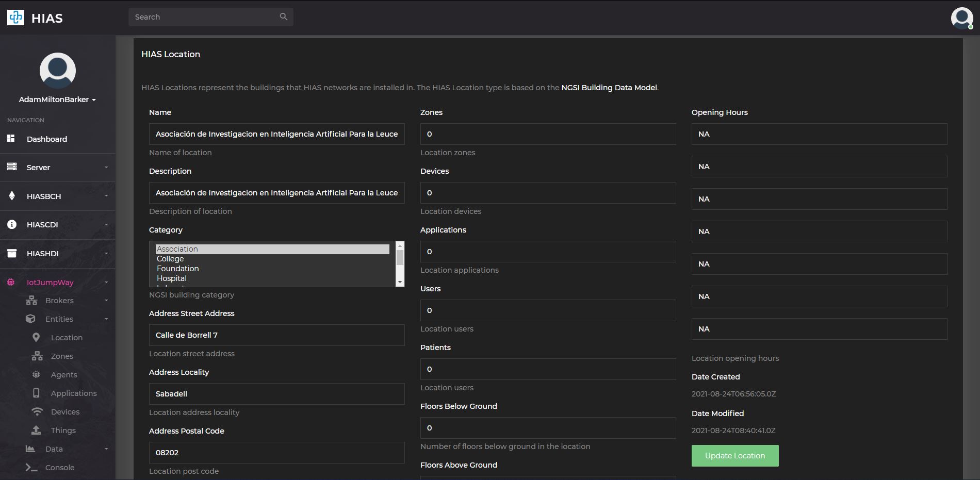Select Foundation in the Category list
Screen dimensions: 980x480
[272, 269]
